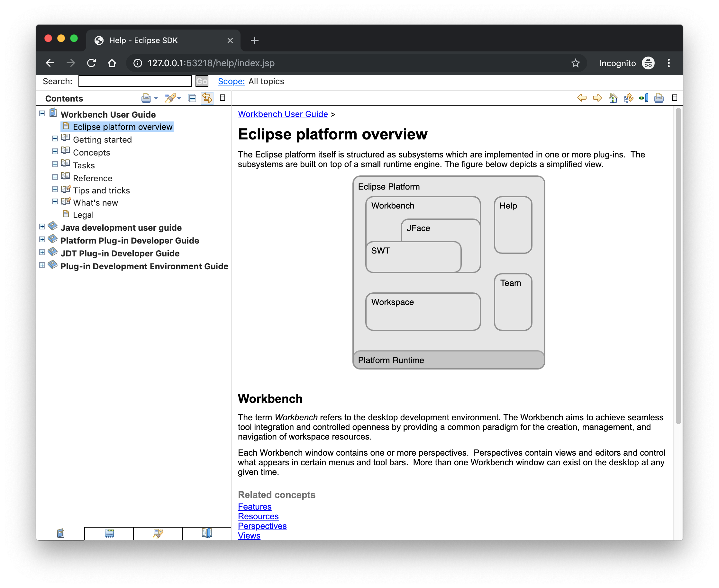Image resolution: width=719 pixels, height=588 pixels.
Task: Click the help Home icon in content toolbar
Action: tap(613, 98)
